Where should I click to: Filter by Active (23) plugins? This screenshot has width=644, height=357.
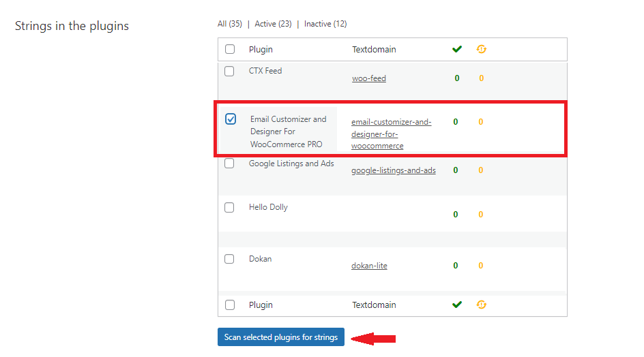pyautogui.click(x=273, y=24)
